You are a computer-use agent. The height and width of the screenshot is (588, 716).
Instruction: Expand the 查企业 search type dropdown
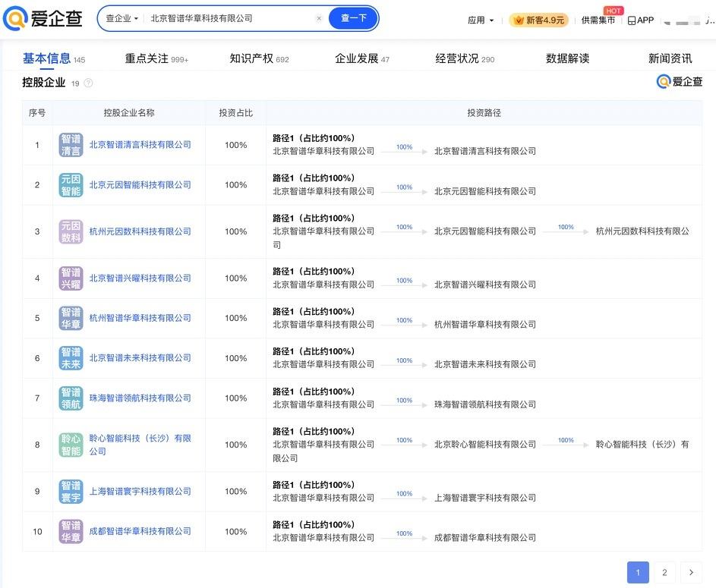(122, 18)
